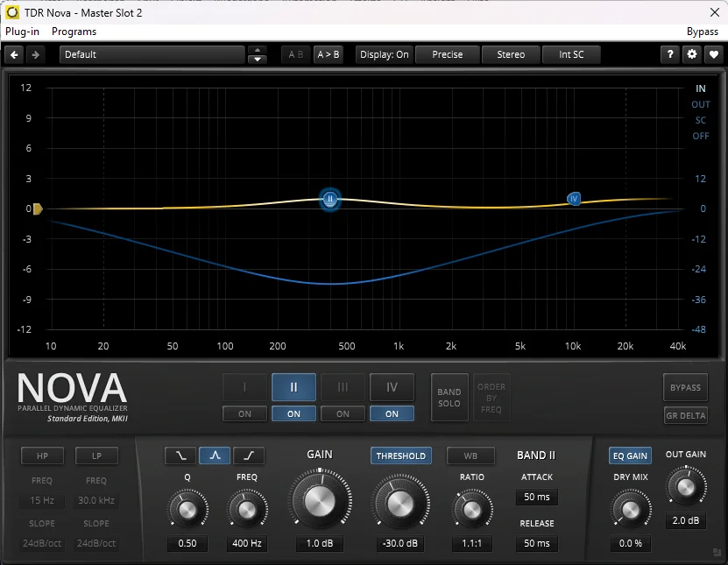Viewport: 728px width, 565px height.
Task: Open the Programs menu
Action: pyautogui.click(x=74, y=32)
